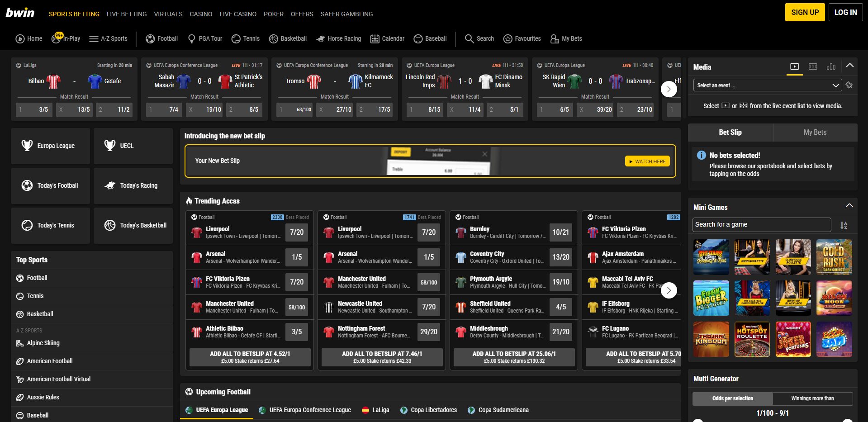Add all to betslip at 7.46/1
The width and height of the screenshot is (868, 422).
[382, 357]
